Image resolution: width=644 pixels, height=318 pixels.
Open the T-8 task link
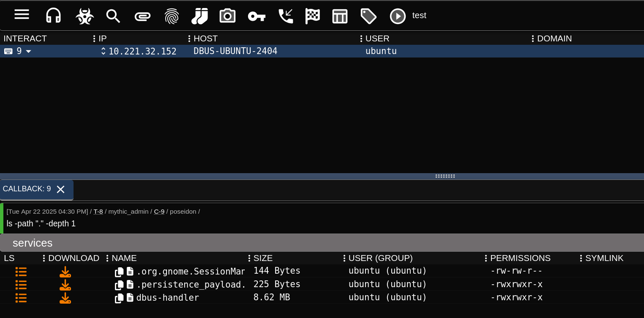(98, 212)
